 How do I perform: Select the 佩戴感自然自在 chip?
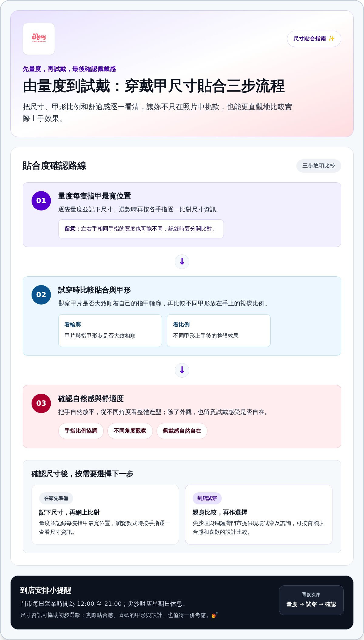(182, 431)
